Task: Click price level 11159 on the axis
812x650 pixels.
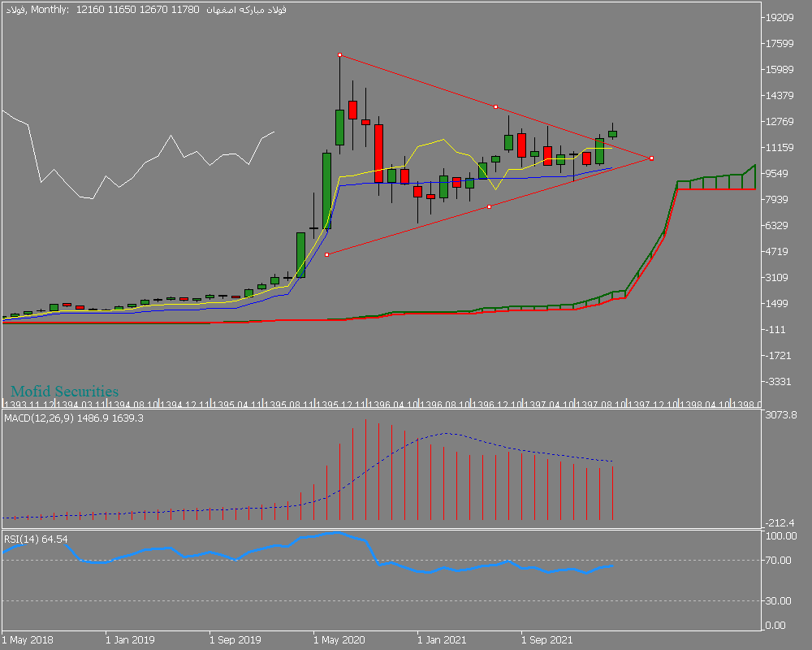Action: 780,148
